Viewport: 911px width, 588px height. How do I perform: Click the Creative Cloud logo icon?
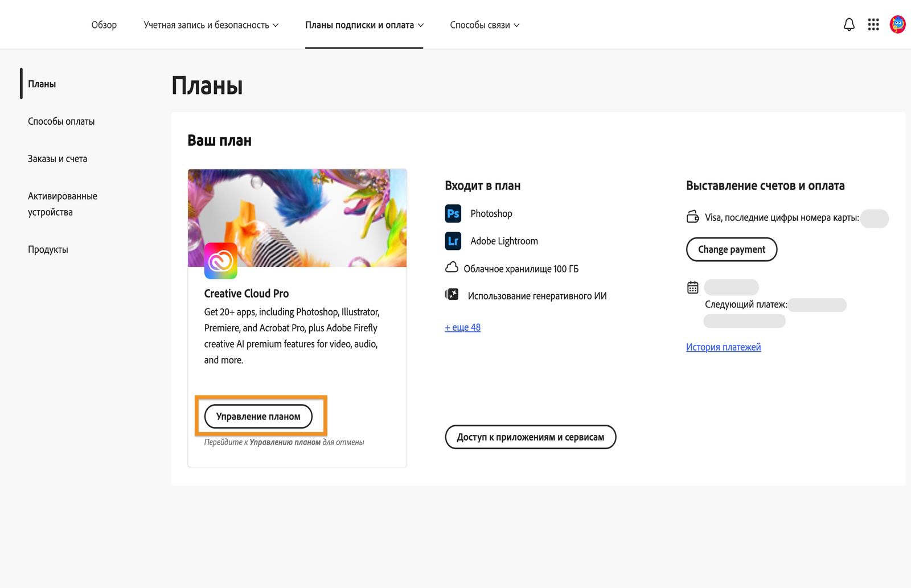(x=221, y=261)
